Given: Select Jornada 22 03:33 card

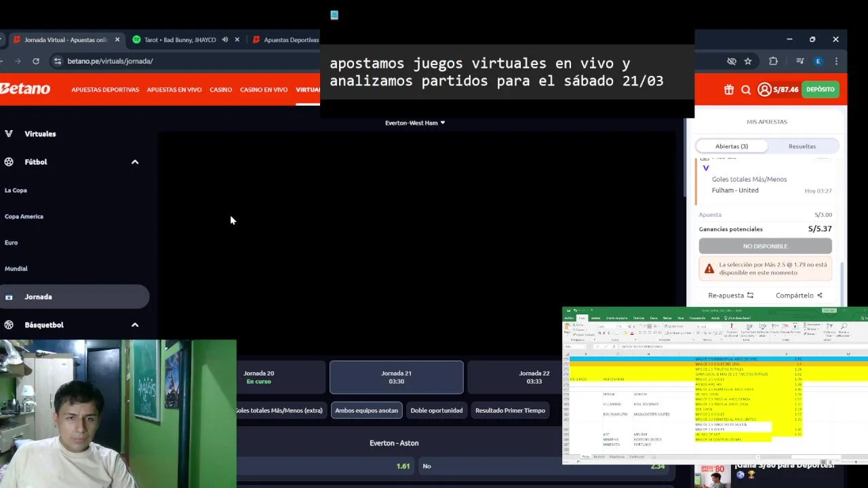Looking at the screenshot, I should [515, 378].
